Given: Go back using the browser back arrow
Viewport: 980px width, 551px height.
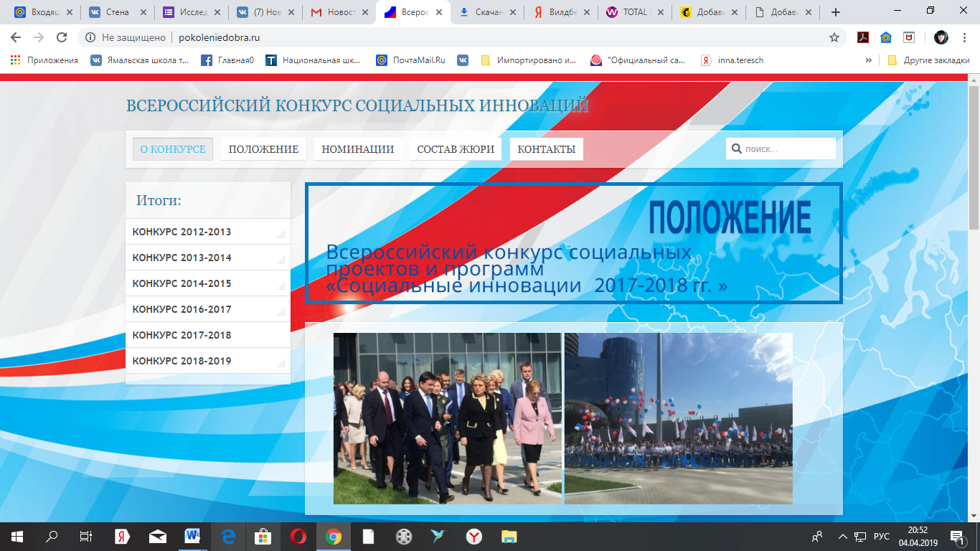Looking at the screenshot, I should point(16,38).
